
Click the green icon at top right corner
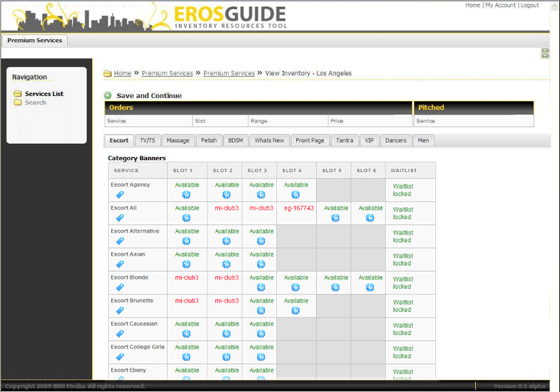tap(545, 53)
